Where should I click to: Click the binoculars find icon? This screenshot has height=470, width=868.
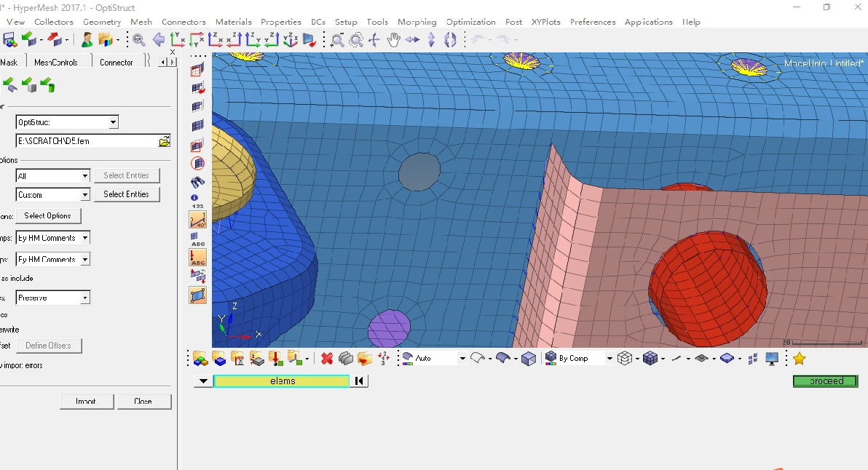coord(197,182)
